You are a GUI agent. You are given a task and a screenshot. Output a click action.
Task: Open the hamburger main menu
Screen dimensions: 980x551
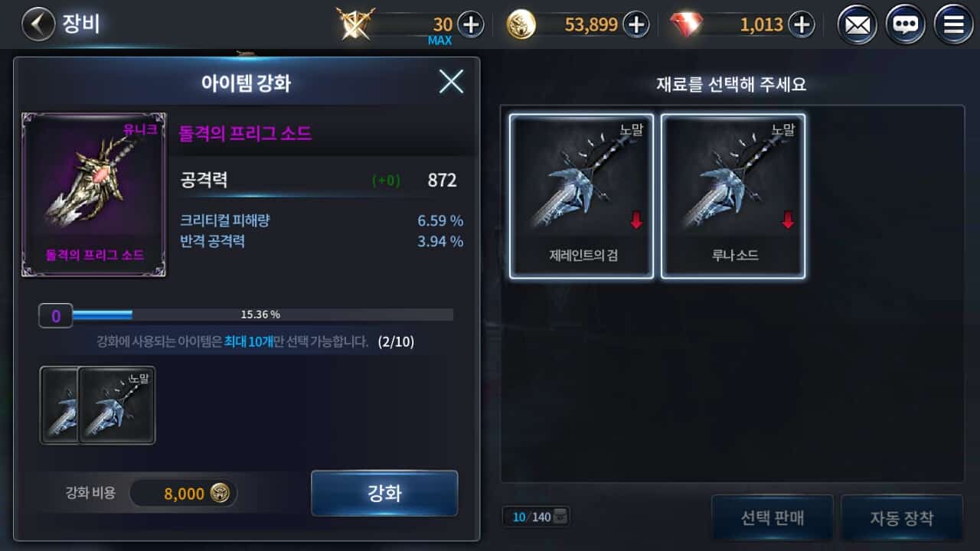point(954,25)
